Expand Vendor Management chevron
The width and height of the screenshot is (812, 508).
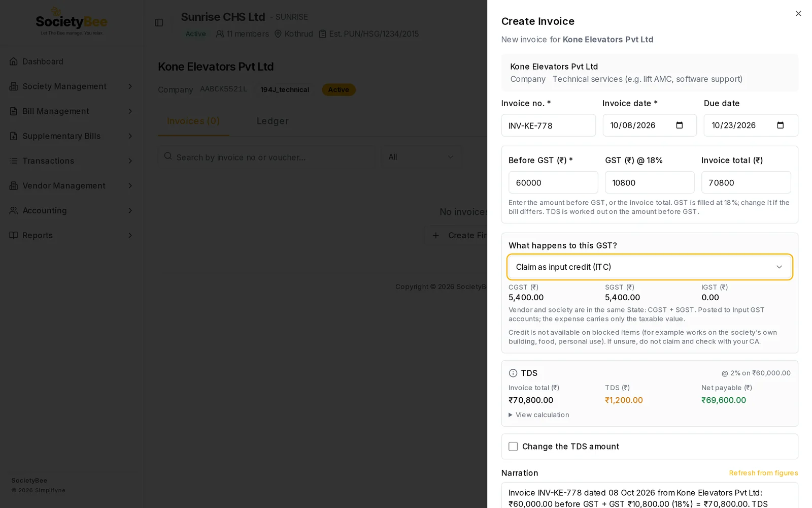130,186
